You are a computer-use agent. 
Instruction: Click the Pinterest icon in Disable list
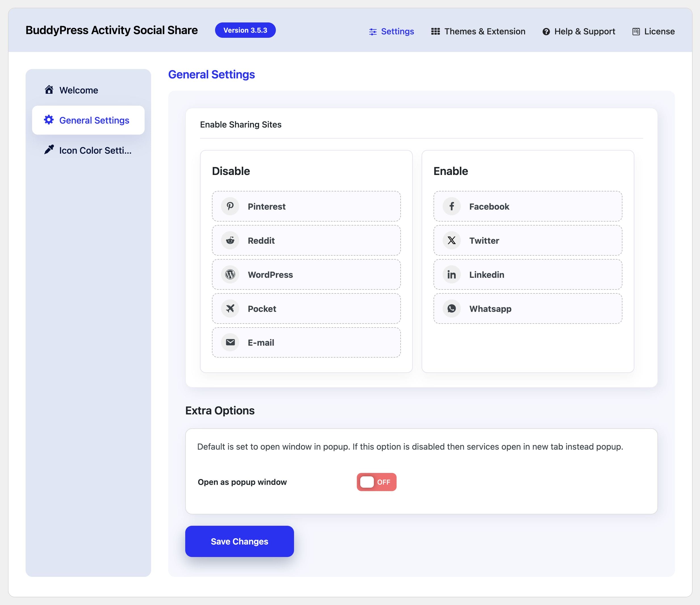click(x=230, y=206)
